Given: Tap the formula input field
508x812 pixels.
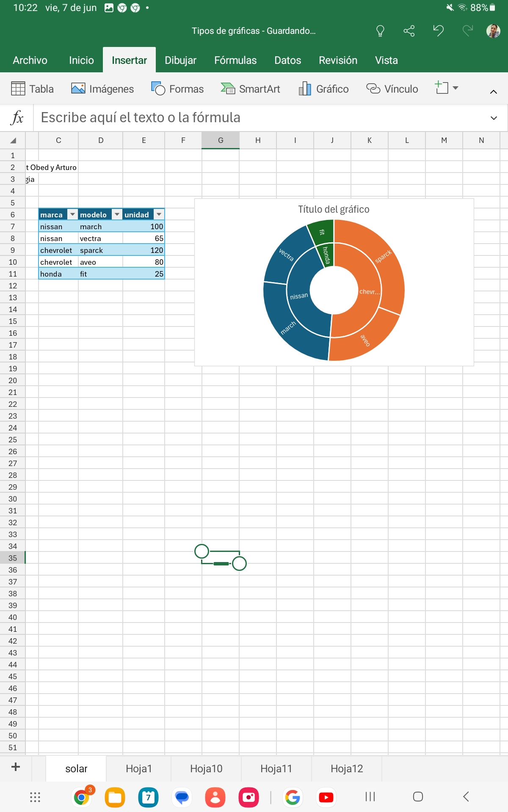Looking at the screenshot, I should [254, 118].
